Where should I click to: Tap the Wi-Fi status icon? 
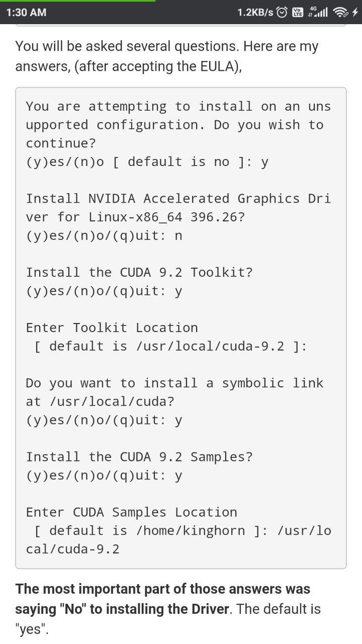pos(340,12)
